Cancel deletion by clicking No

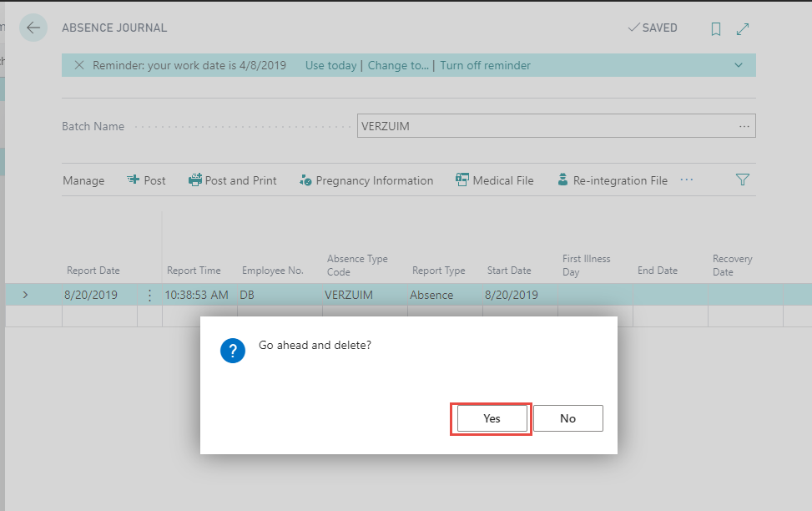click(x=568, y=417)
